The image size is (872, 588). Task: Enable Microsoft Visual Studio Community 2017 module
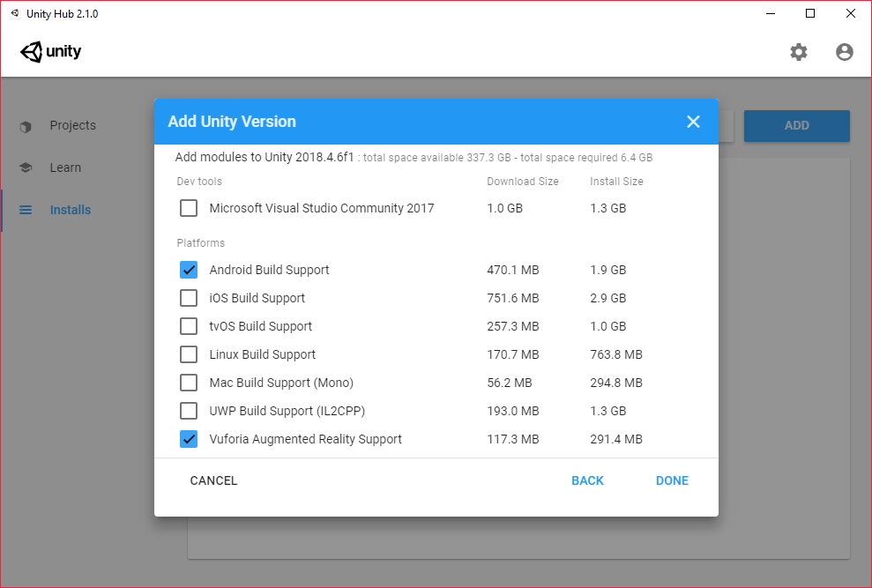pos(188,208)
